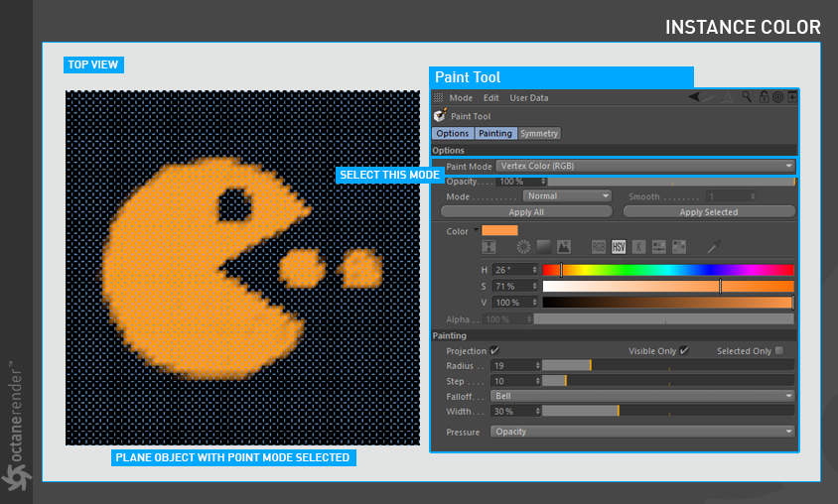Toggle the Projection checkbox
Viewport: 838px width, 504px height.
494,350
